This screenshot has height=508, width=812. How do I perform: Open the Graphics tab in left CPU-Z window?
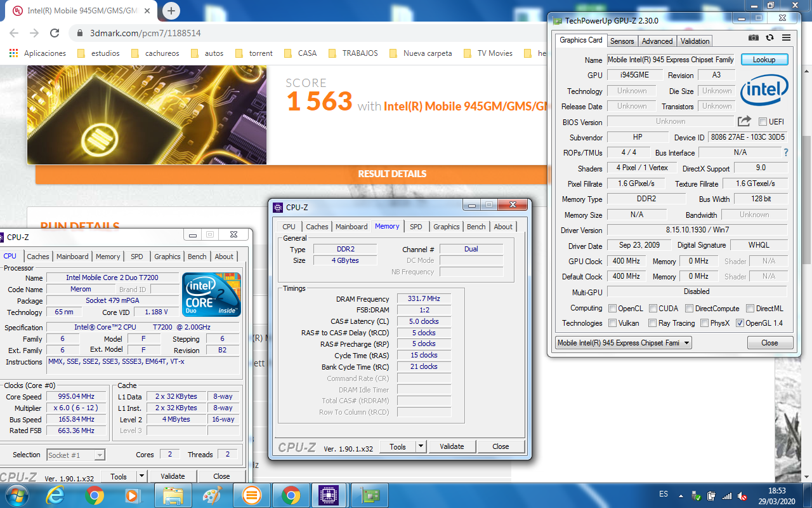167,257
